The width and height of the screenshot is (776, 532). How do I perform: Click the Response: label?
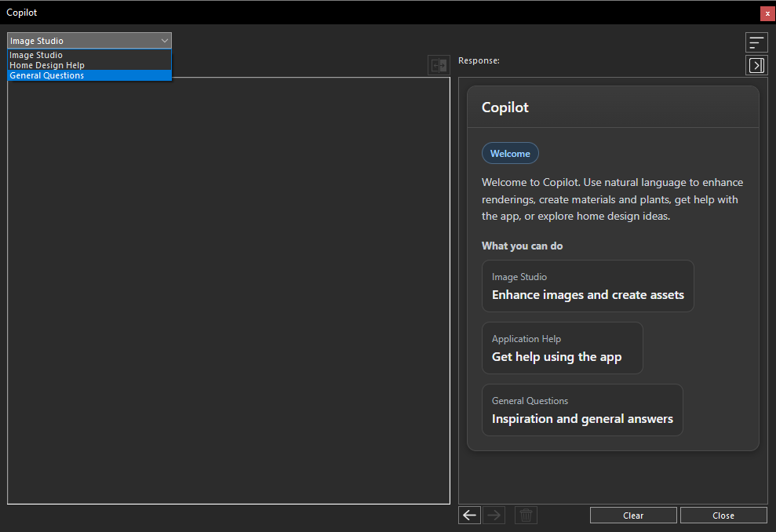coord(479,60)
